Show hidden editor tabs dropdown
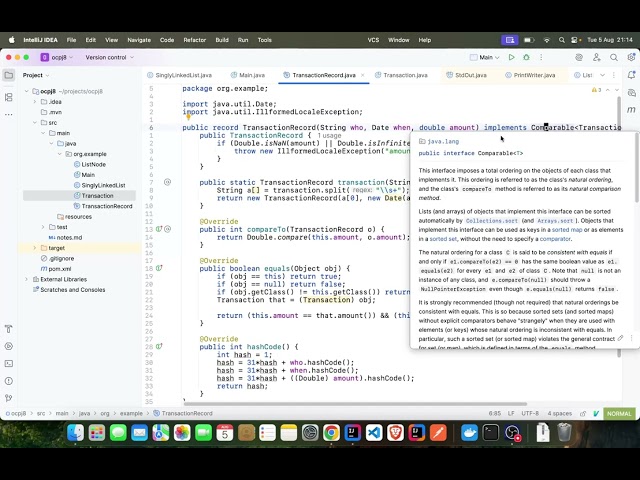This screenshot has width=640, height=480. point(602,75)
